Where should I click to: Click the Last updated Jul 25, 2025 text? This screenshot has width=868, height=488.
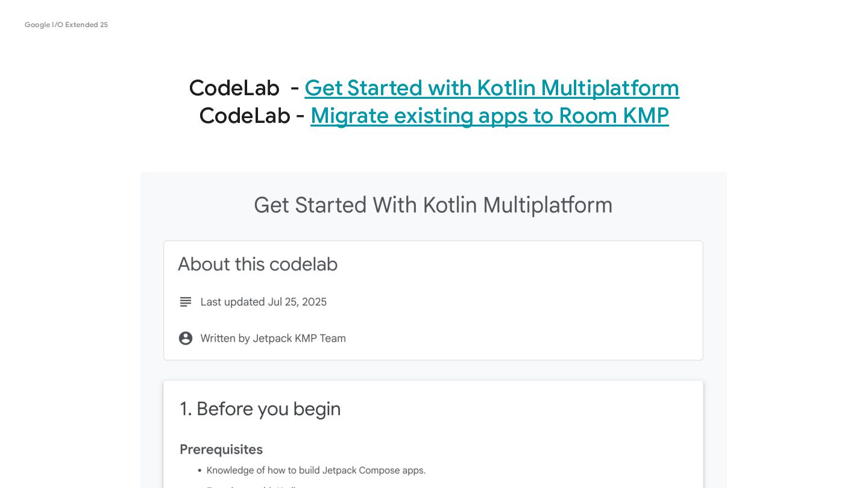(x=263, y=302)
